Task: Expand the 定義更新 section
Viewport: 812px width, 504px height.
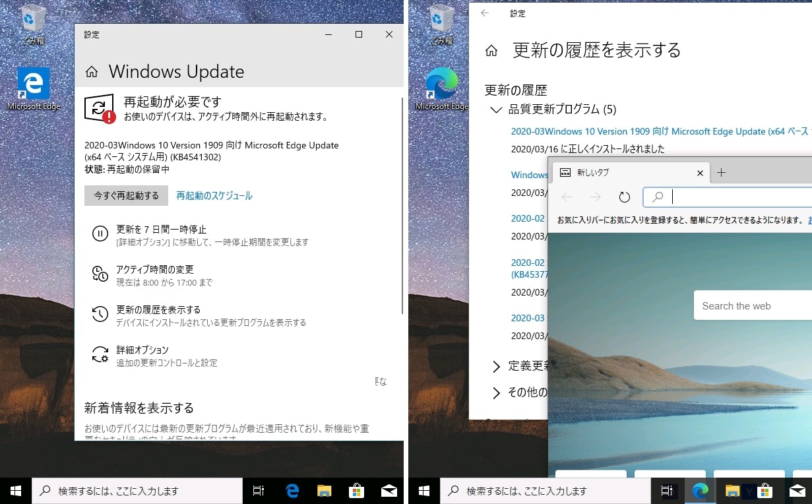Action: point(496,366)
